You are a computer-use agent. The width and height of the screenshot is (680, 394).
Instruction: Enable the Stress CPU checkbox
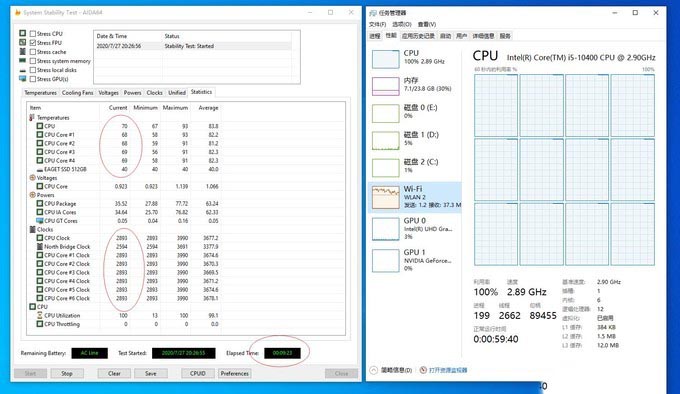coord(33,33)
